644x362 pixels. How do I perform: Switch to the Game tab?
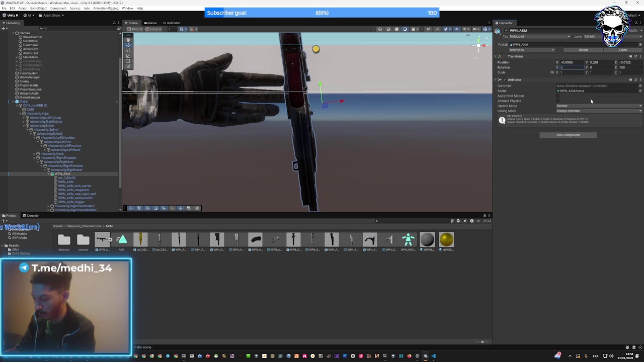tap(150, 23)
